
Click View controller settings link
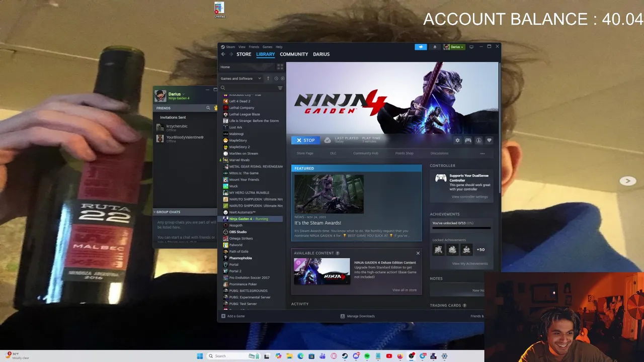point(469,197)
